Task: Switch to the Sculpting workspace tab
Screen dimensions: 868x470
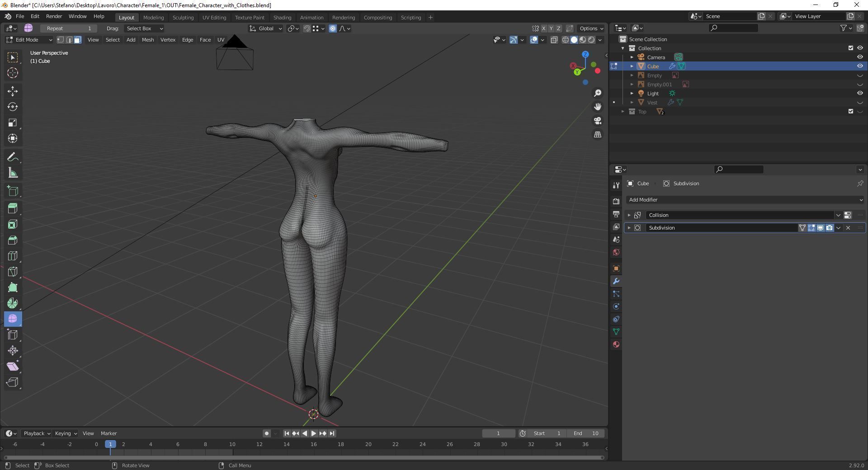Action: [x=183, y=18]
